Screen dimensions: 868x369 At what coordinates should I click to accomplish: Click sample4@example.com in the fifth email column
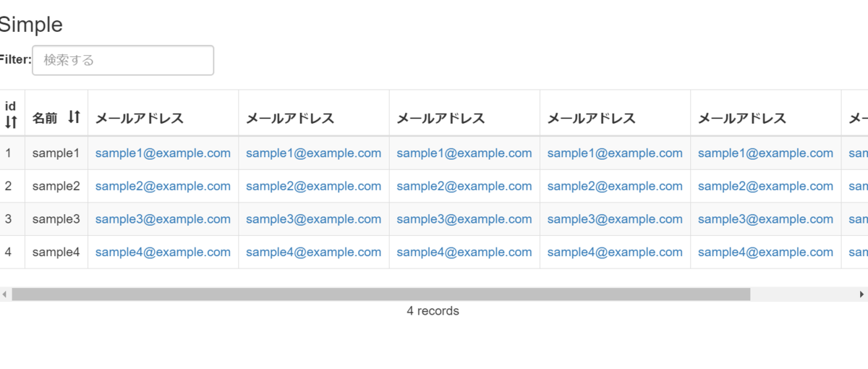[765, 253]
